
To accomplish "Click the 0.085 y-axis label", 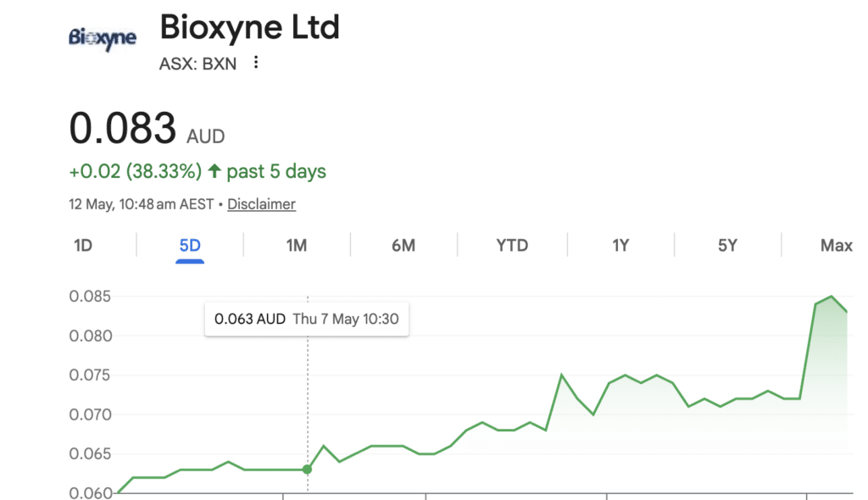I will 90,297.
